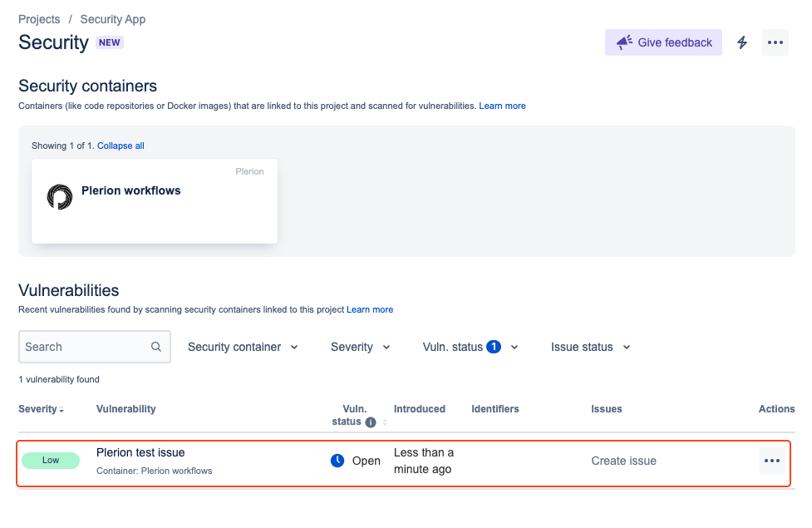Image resolution: width=812 pixels, height=528 pixels.
Task: Click the blue clock Open status icon
Action: 337,460
